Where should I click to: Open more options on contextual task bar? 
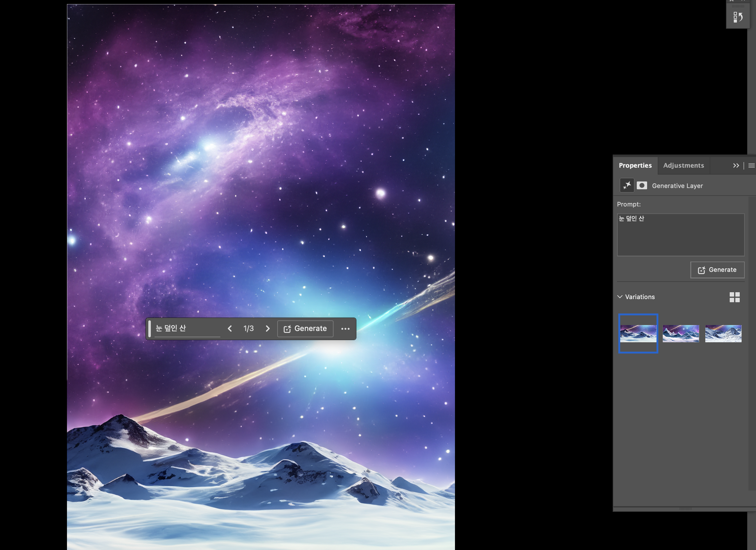(345, 329)
